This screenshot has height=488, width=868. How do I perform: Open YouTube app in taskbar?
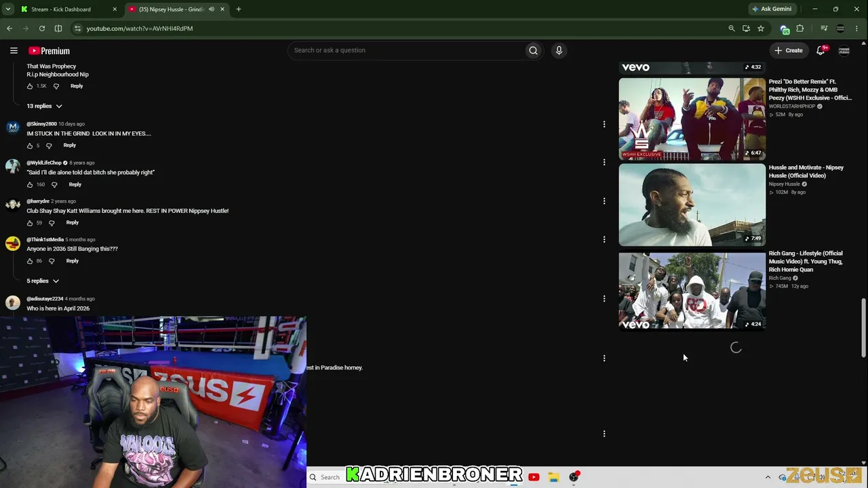534,477
